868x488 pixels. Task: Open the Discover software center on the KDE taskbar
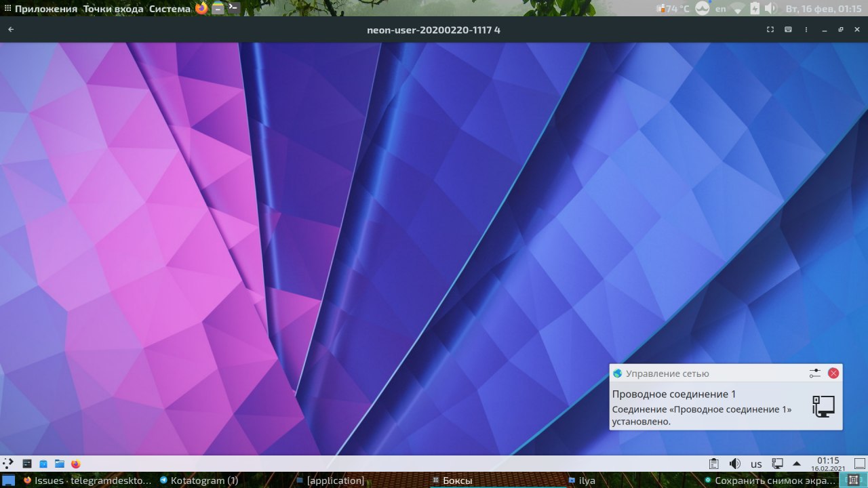click(43, 464)
